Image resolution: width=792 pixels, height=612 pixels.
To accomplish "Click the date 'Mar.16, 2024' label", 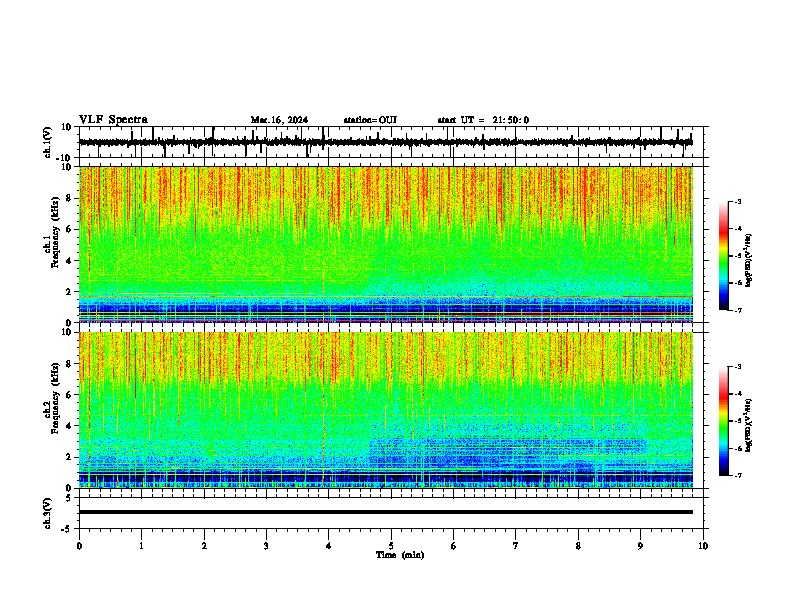I will point(279,120).
